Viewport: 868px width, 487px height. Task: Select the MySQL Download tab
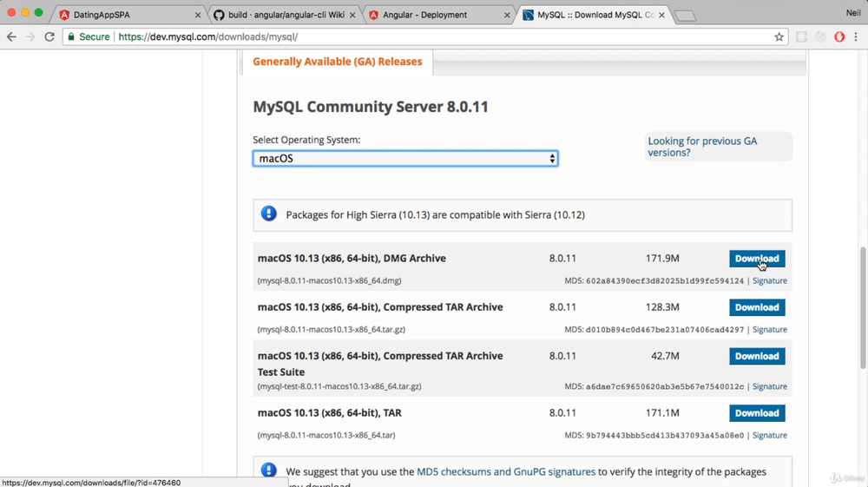[x=593, y=15]
